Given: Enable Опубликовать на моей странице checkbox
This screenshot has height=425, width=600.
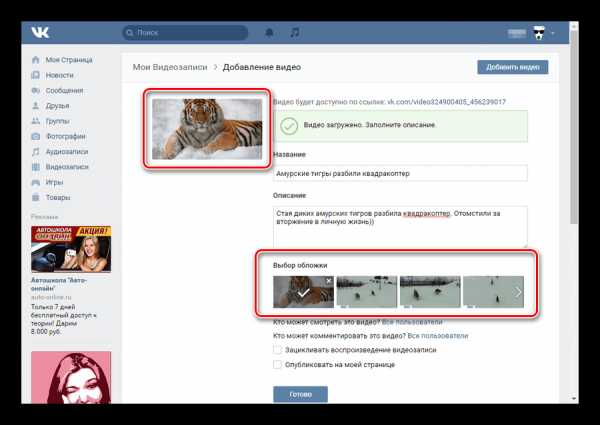Looking at the screenshot, I should click(x=277, y=365).
